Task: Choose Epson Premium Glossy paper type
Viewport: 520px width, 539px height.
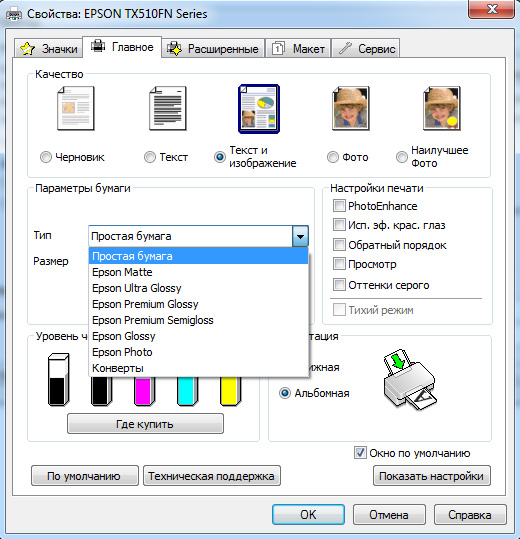Action: click(x=198, y=304)
